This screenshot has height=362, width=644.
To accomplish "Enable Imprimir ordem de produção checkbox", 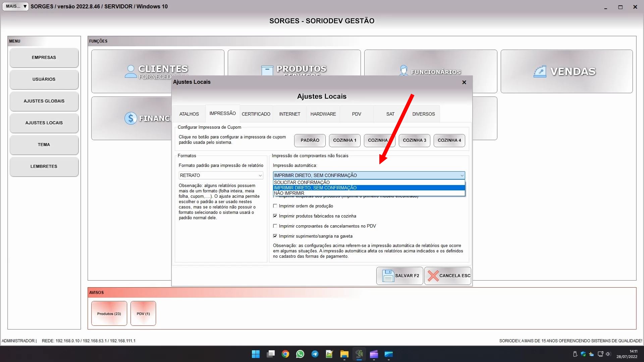I will [275, 206].
